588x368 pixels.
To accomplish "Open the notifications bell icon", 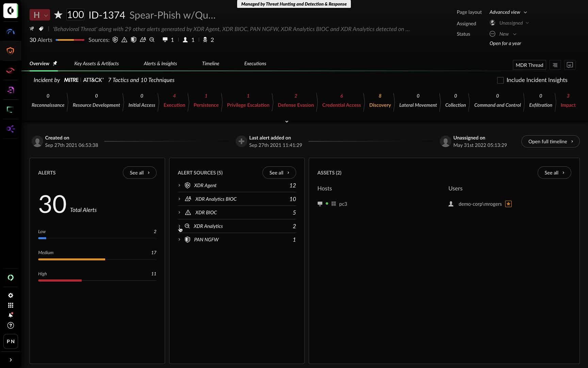I will tap(11, 315).
